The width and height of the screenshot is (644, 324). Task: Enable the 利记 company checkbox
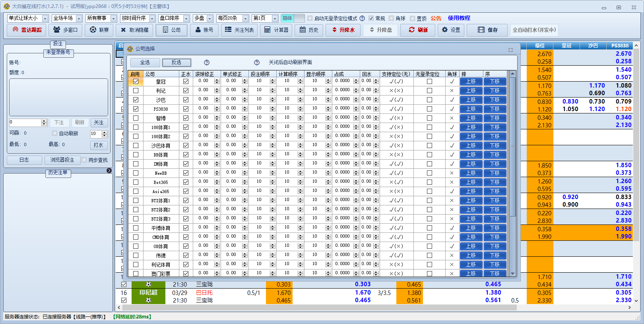136,90
